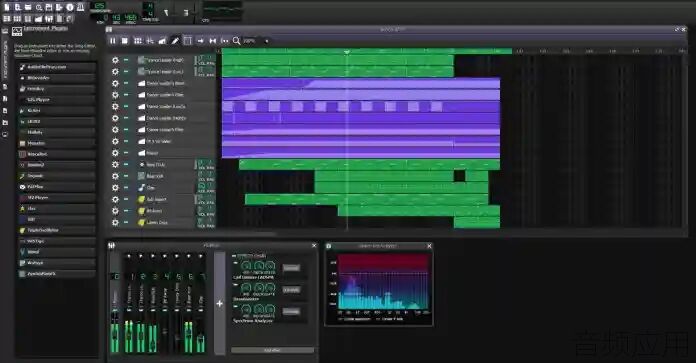This screenshot has height=363, width=696.
Task: Save the current project using the disk icon
Action: (x=49, y=7)
